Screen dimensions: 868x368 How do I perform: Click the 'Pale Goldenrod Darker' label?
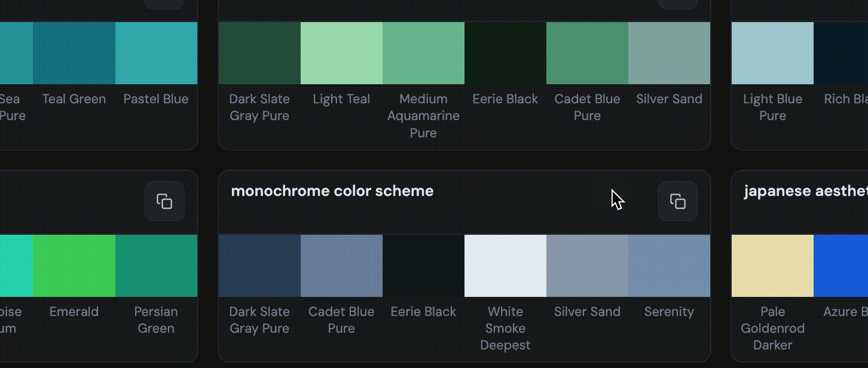(x=772, y=329)
